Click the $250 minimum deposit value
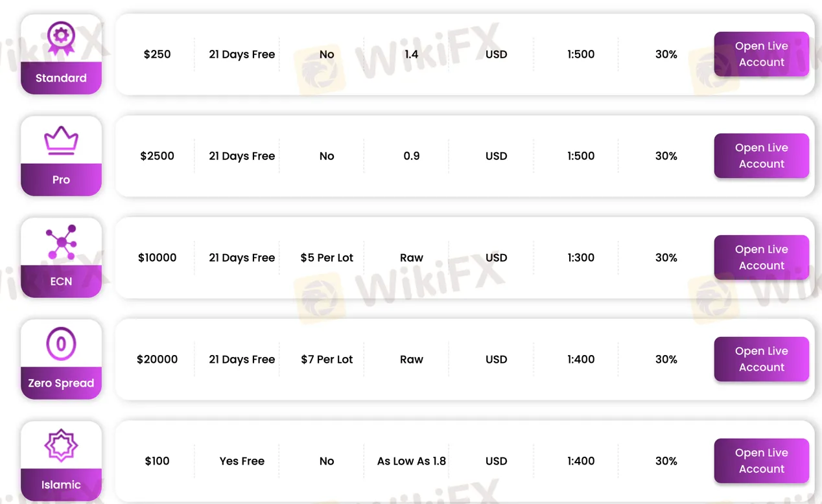The image size is (822, 504). [157, 54]
